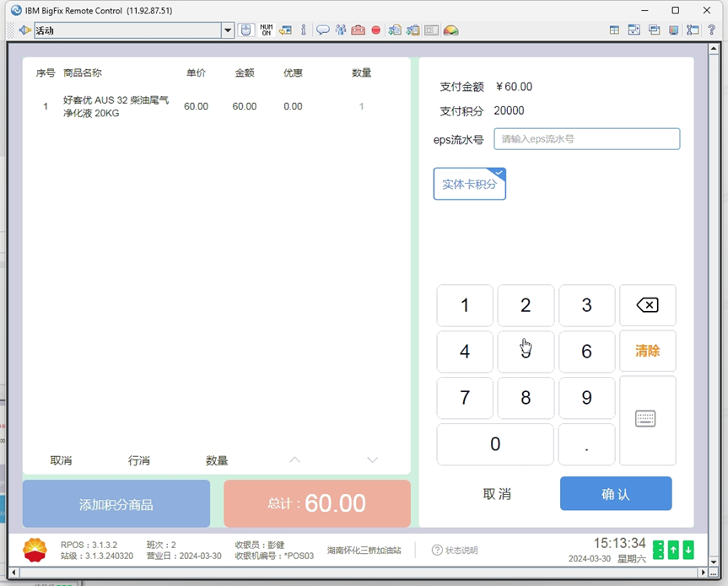728x586 pixels.
Task: Click the red record icon in toolbar
Action: coord(376,30)
